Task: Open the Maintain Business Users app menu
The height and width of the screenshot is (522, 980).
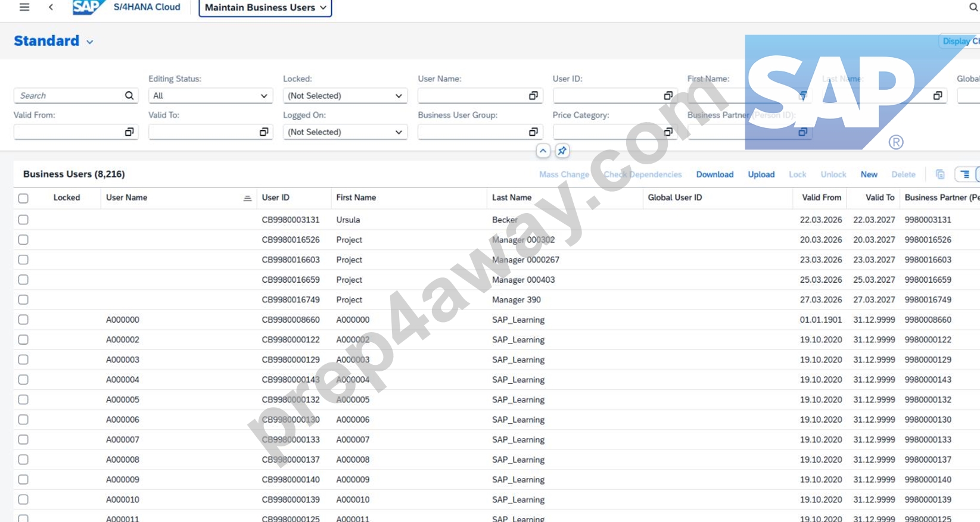Action: [265, 8]
